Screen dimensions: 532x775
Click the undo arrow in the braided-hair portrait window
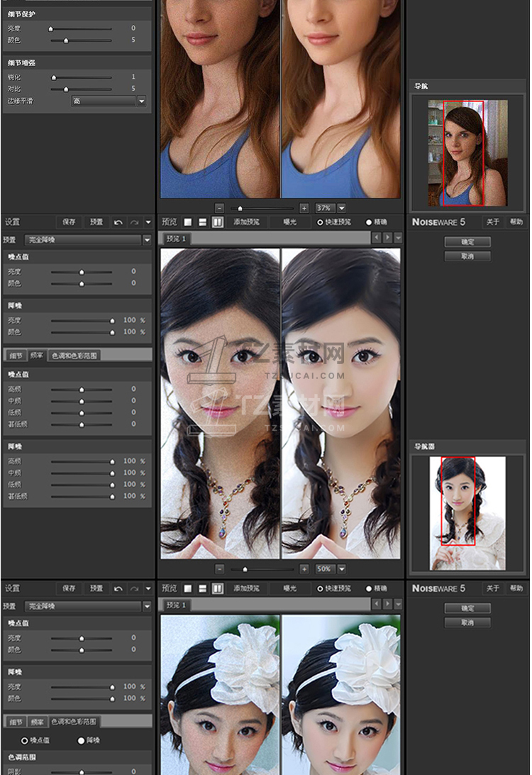pos(118,222)
